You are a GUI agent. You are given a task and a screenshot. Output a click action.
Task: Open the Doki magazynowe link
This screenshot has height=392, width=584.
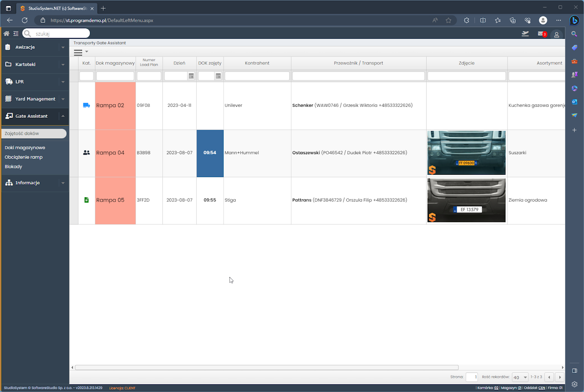tap(25, 147)
